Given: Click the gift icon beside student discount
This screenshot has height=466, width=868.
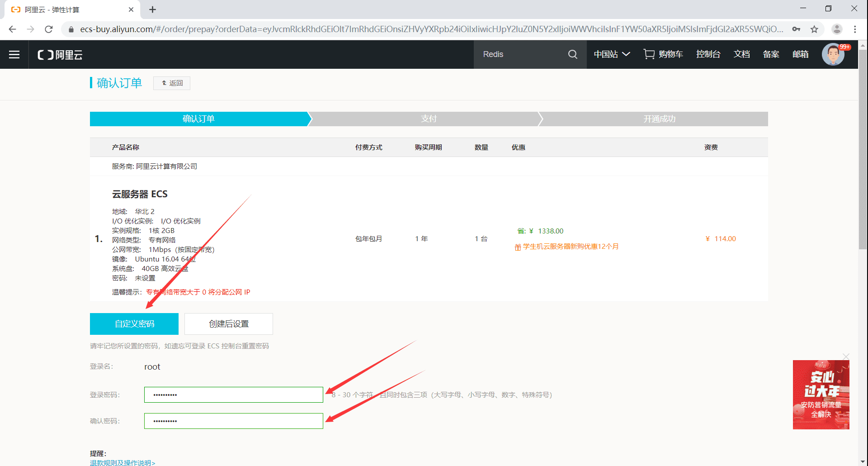Looking at the screenshot, I should point(518,247).
